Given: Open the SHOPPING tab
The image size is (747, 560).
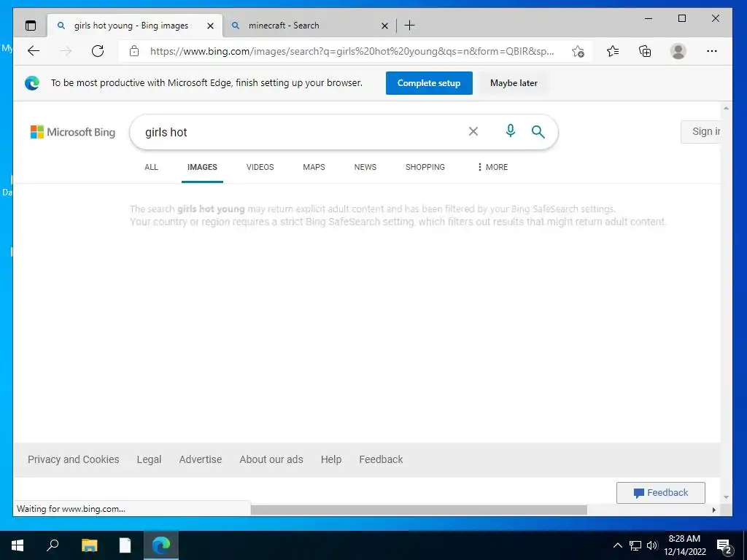Looking at the screenshot, I should coord(425,167).
